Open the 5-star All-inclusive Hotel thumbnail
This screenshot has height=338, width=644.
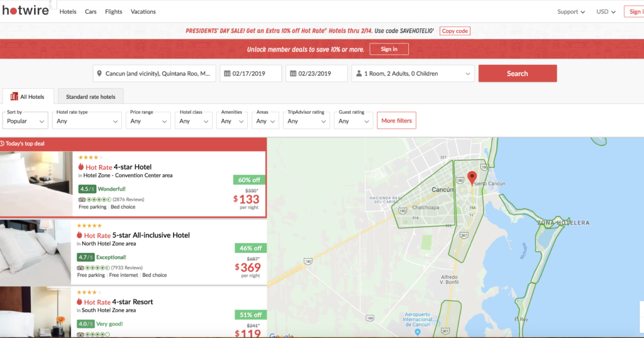36,250
